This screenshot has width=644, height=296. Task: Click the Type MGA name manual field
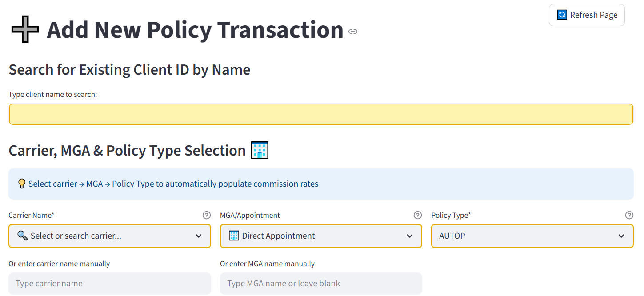[x=320, y=283]
